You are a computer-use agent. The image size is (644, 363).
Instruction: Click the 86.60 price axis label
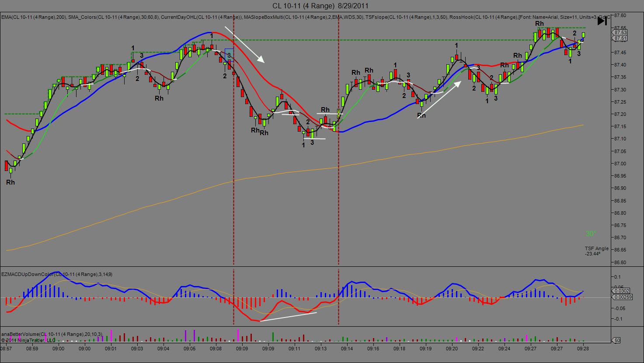(620, 262)
